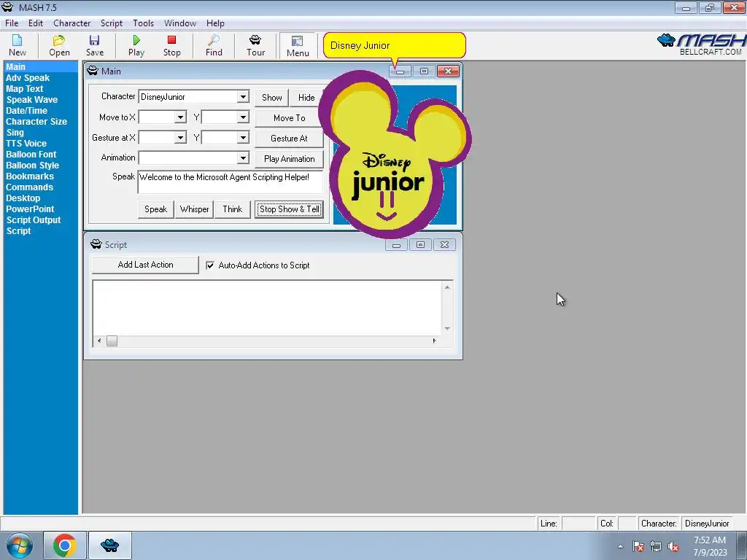The image size is (747, 560).
Task: Toggle the Menu toolbar button
Action: 298,46
